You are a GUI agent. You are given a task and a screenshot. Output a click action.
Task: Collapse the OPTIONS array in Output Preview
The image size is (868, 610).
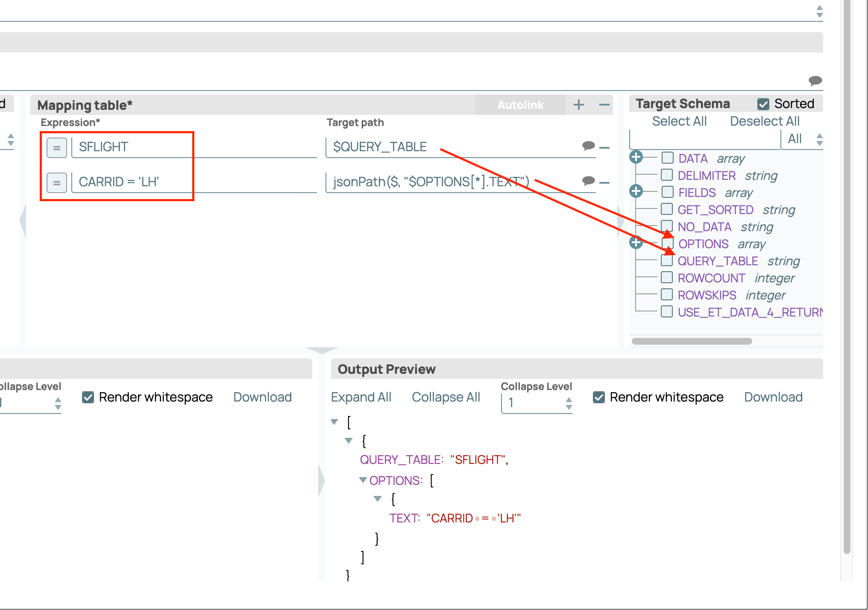[x=363, y=480]
